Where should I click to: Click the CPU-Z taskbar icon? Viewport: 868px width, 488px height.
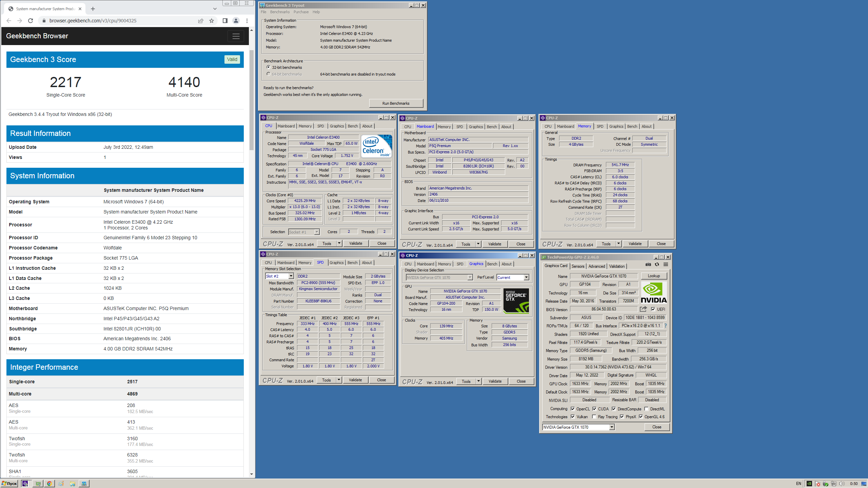coord(25,484)
